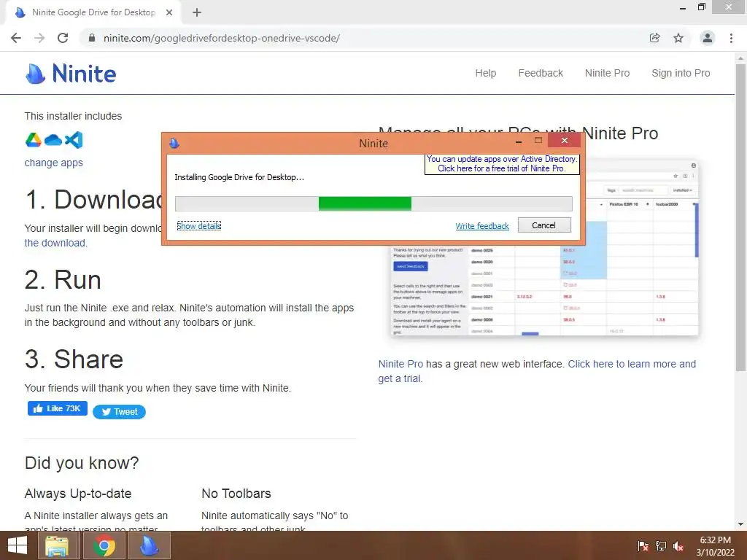Click the Tweet button

[x=119, y=412]
